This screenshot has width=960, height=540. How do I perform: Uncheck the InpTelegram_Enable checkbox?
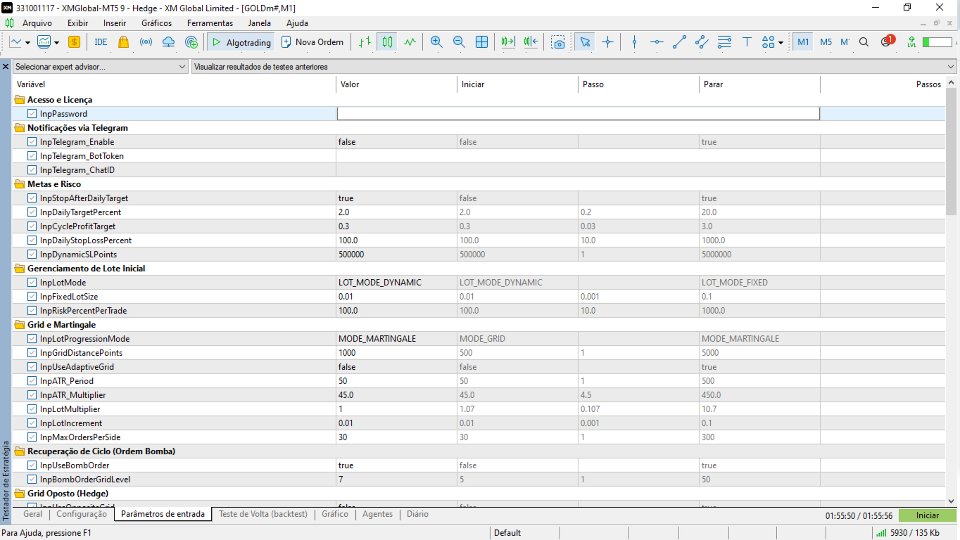tap(33, 142)
